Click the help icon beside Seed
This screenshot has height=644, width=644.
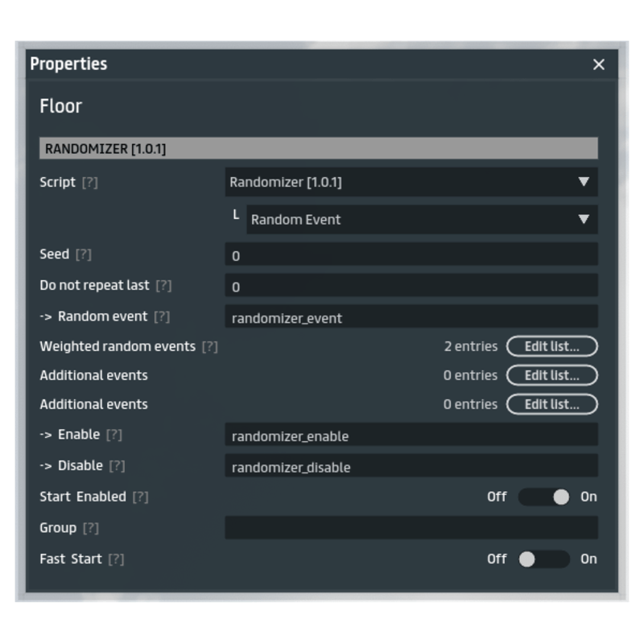pyautogui.click(x=83, y=254)
